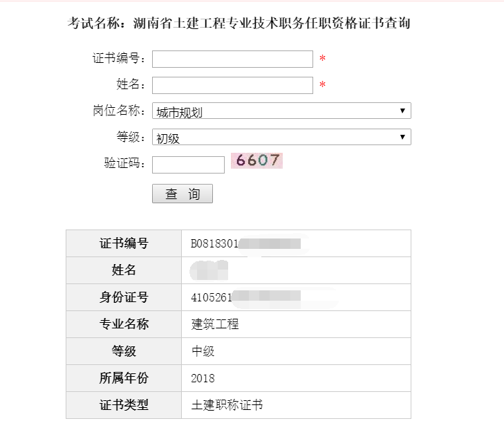Screen dimensions: 504x430
Task: Click the red asterisk beside 姓名 field
Action: tap(322, 86)
